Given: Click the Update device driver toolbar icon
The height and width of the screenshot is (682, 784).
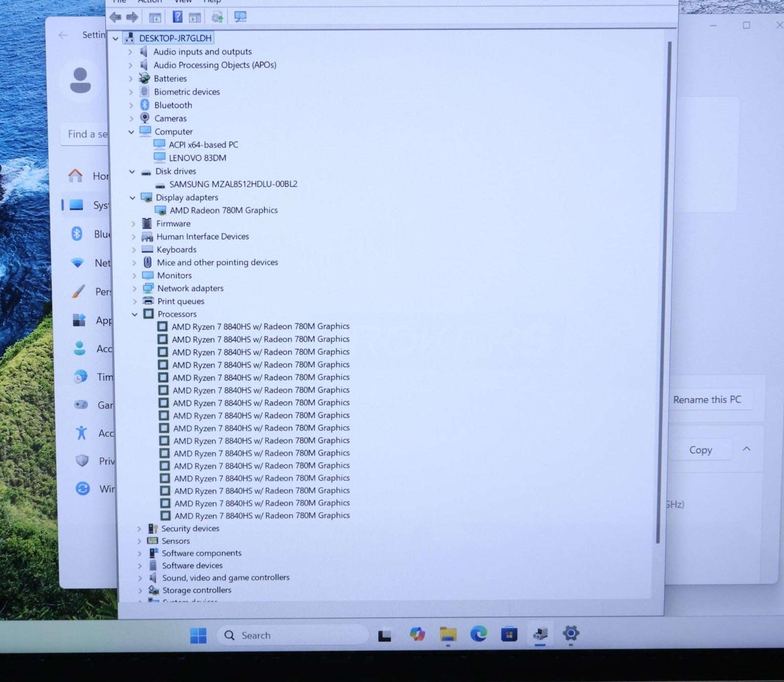Looking at the screenshot, I should pyautogui.click(x=217, y=18).
